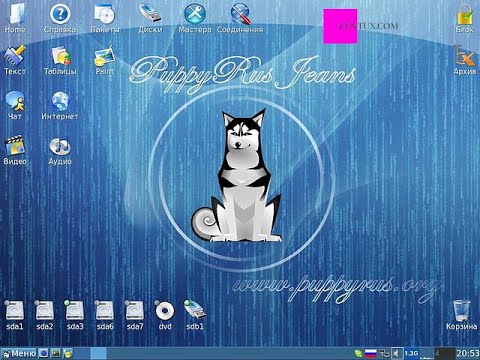Screen dimensions: 480x360
Task: Click the green tray icon
Action: pyautogui.click(x=359, y=353)
